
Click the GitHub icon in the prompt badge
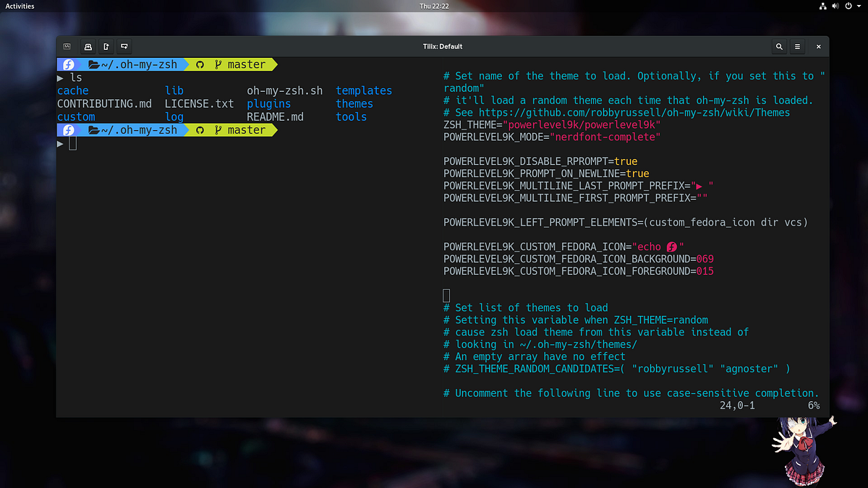(x=199, y=64)
